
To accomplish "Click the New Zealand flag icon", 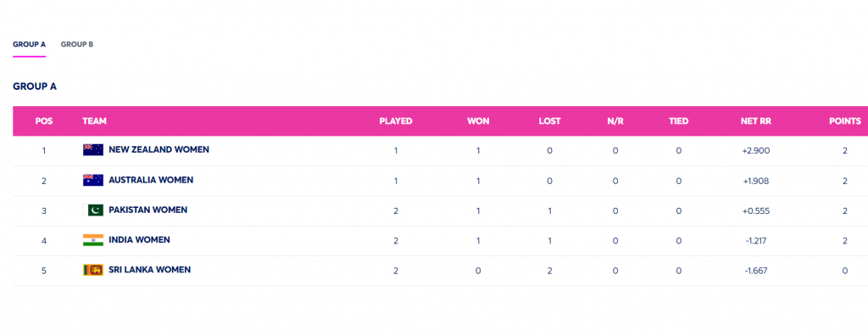I will [x=93, y=150].
